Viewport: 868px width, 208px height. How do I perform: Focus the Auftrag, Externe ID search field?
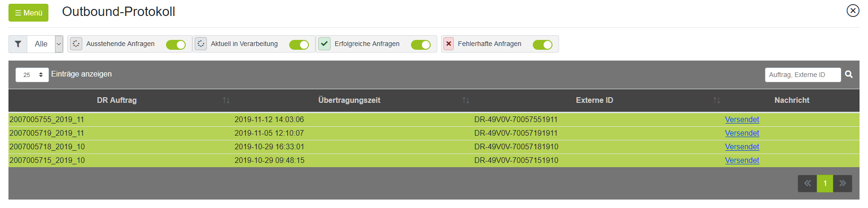[803, 75]
